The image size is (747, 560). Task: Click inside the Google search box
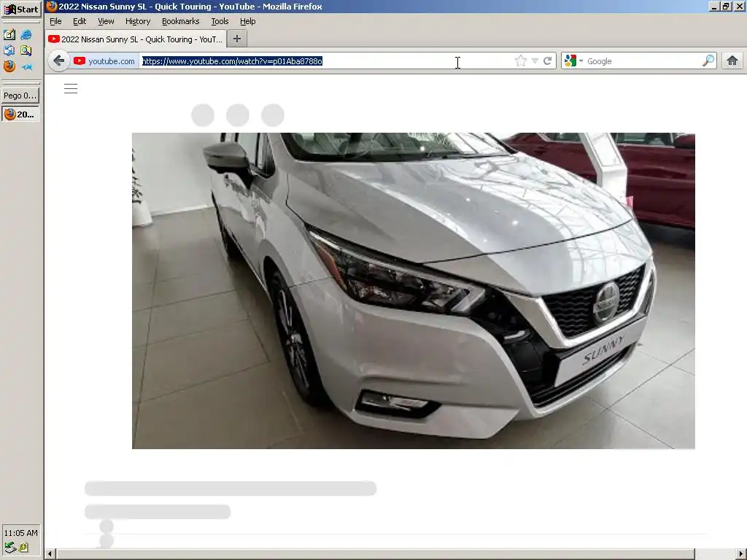642,61
